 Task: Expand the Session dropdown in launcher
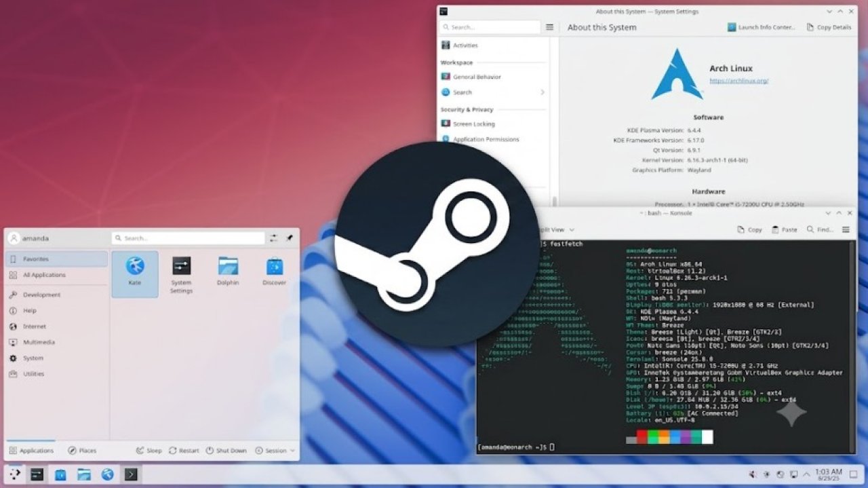pyautogui.click(x=275, y=451)
